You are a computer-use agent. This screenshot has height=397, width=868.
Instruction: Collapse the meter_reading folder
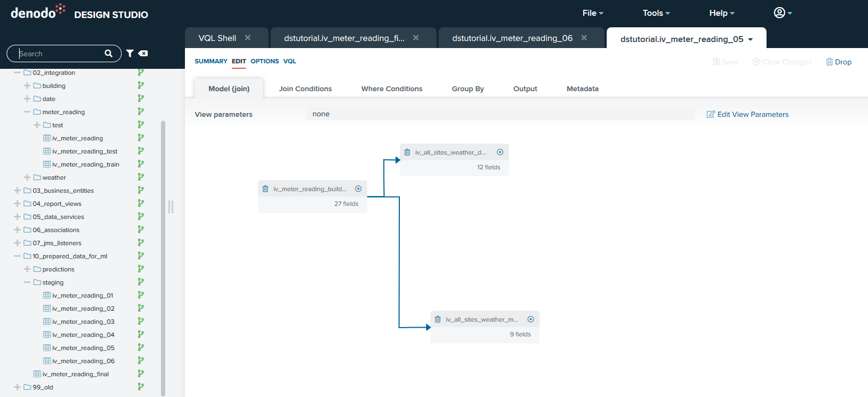[x=27, y=112]
